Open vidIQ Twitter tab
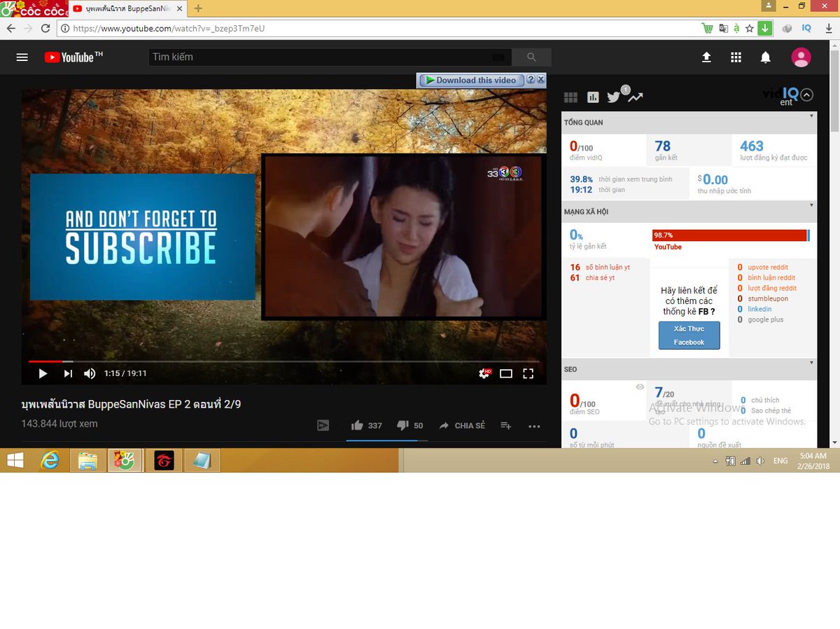Image resolution: width=840 pixels, height=629 pixels. pyautogui.click(x=614, y=97)
